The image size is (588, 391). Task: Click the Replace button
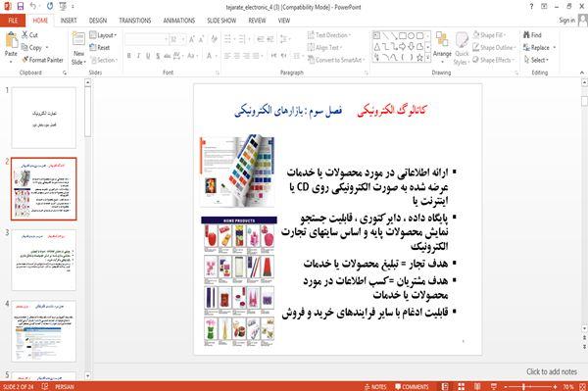coord(539,47)
